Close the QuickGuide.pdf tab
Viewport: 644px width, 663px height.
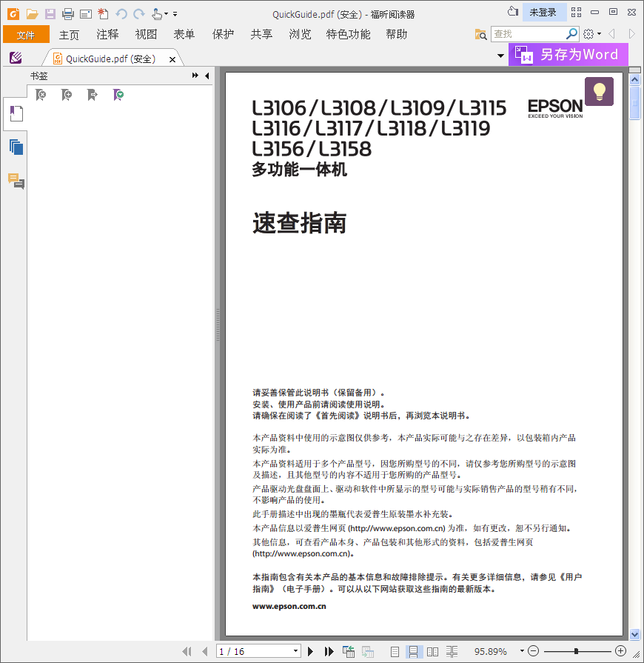coord(172,59)
